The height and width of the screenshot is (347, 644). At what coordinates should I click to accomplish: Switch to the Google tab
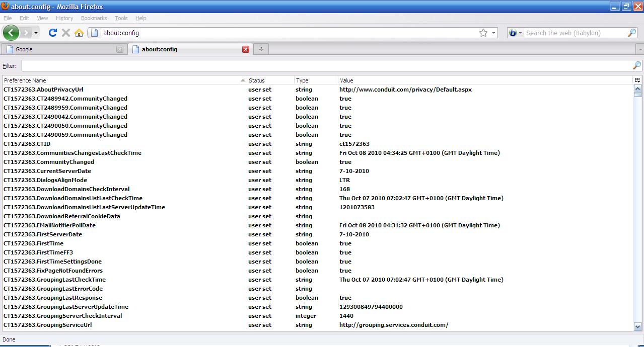click(60, 49)
